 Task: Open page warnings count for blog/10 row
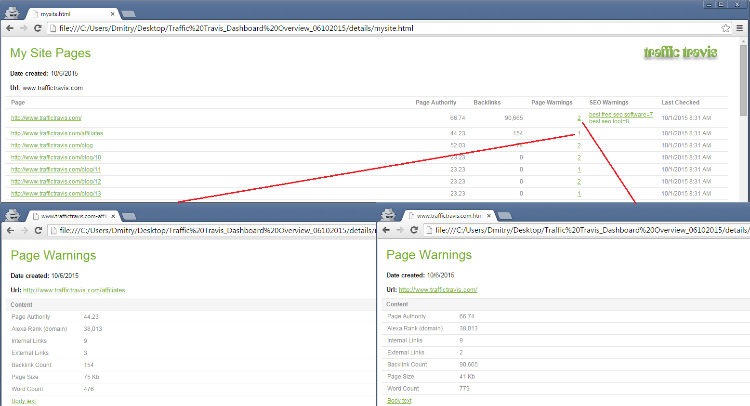coord(579,157)
